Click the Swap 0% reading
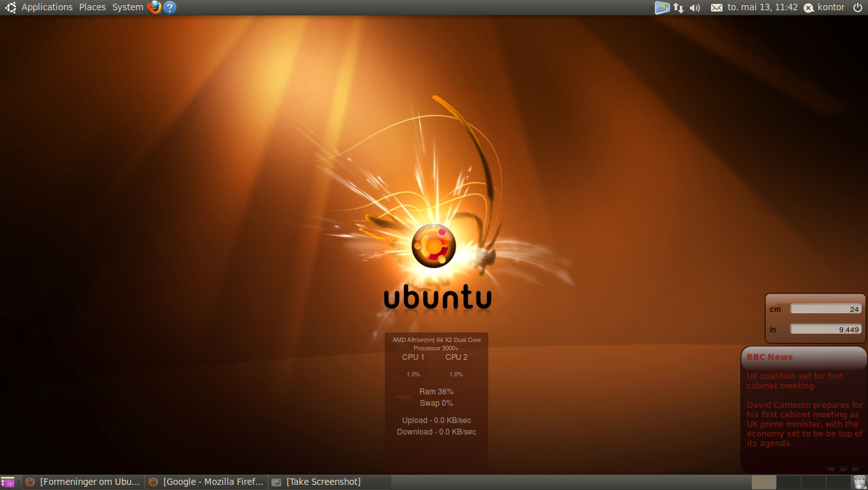The image size is (868, 490). pos(437,403)
